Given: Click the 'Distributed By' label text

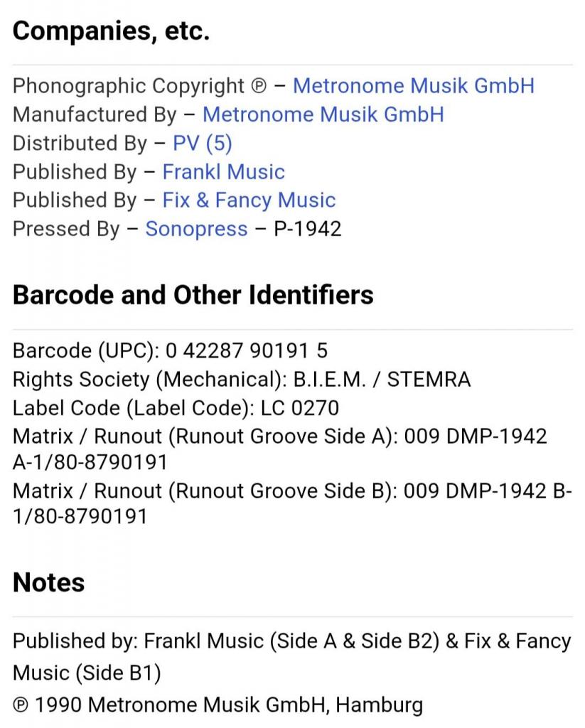Looking at the screenshot, I should [80, 143].
